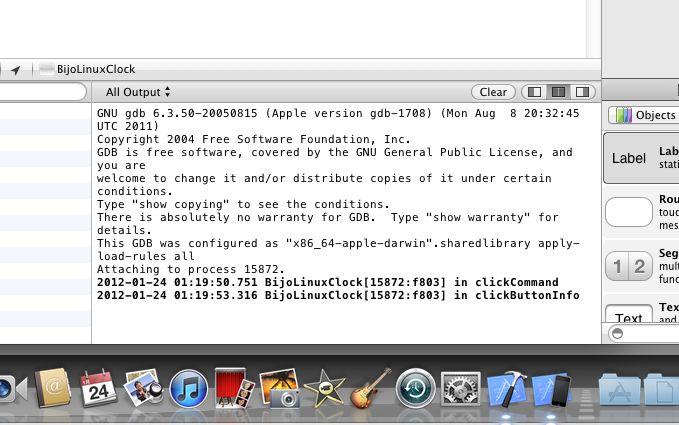Open iCal calendar from the Dock
679x425 pixels.
click(x=98, y=388)
